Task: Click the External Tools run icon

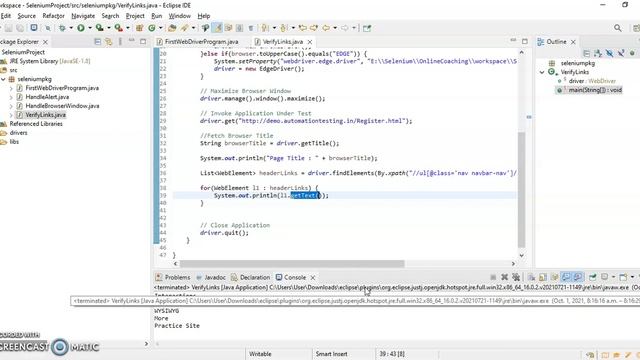Action: pos(118,28)
